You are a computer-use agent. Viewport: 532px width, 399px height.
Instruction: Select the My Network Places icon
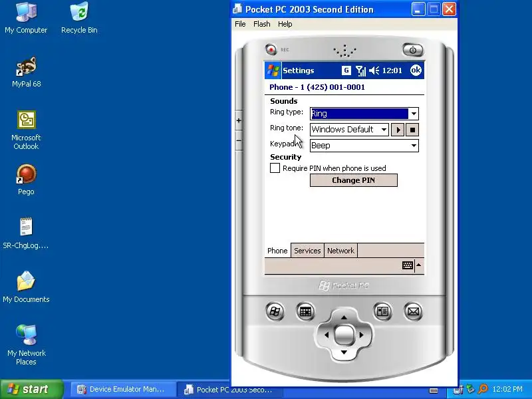26,344
